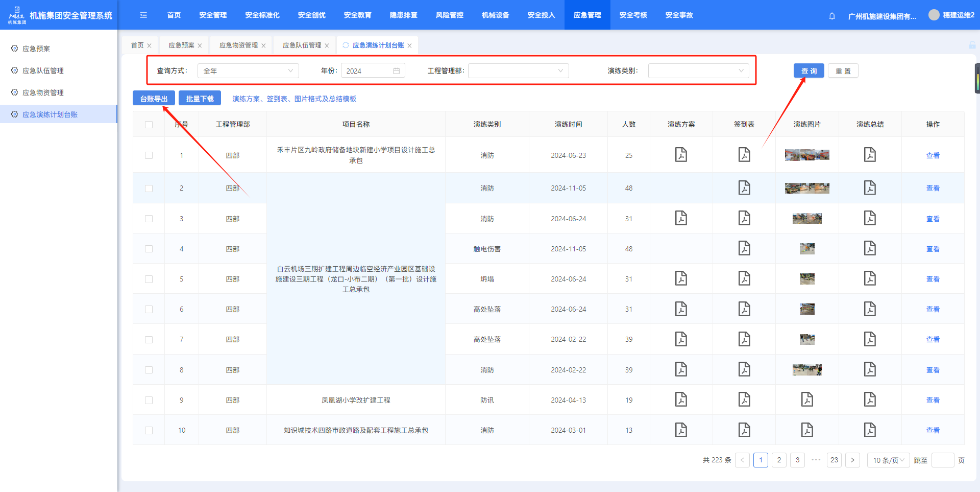The height and width of the screenshot is (492, 980).
Task: Click the calendar icon in year field
Action: tap(397, 71)
